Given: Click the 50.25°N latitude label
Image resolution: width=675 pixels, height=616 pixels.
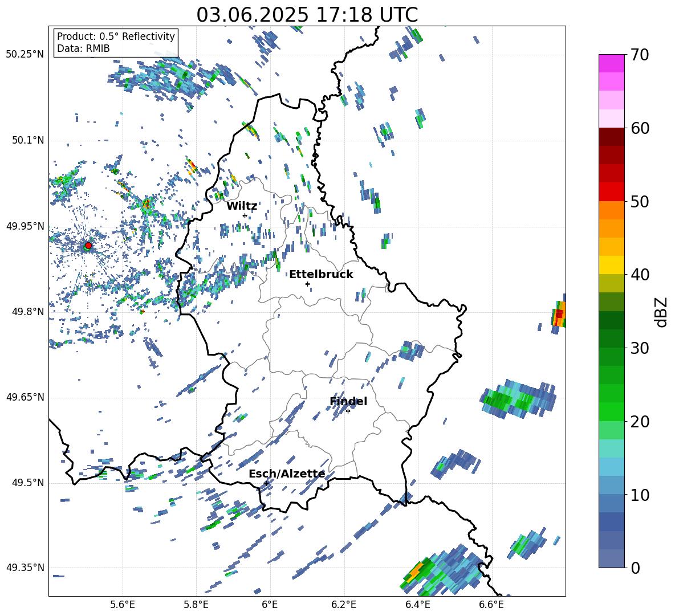Looking at the screenshot, I should tap(25, 55).
